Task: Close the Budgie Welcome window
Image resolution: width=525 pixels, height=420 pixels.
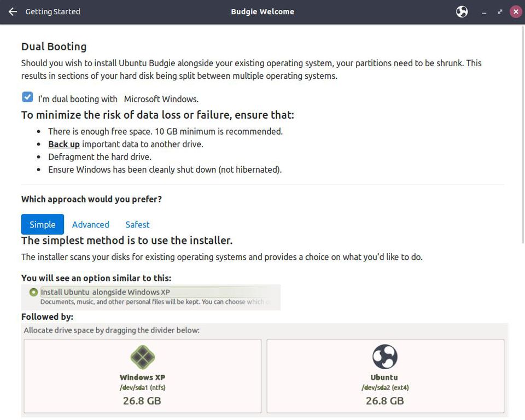Action: [516, 11]
